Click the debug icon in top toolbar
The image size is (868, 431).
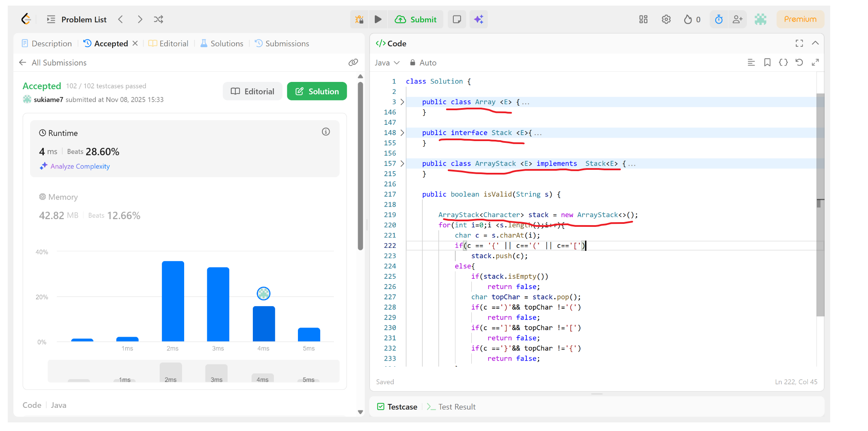tap(359, 19)
